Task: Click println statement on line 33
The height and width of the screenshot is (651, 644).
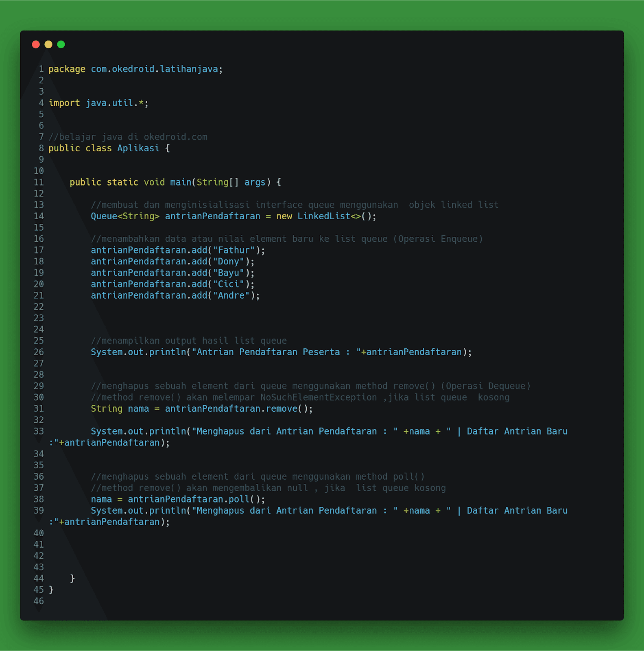Action: [x=308, y=437]
